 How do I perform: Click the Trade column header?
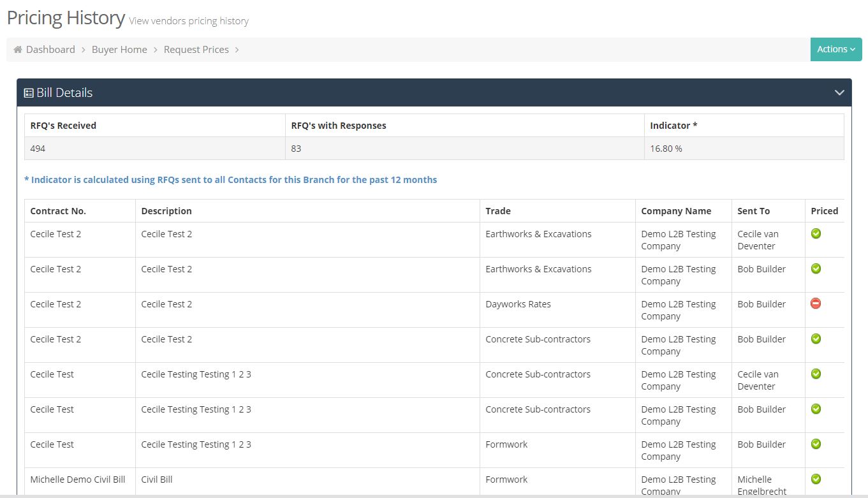pyautogui.click(x=557, y=211)
